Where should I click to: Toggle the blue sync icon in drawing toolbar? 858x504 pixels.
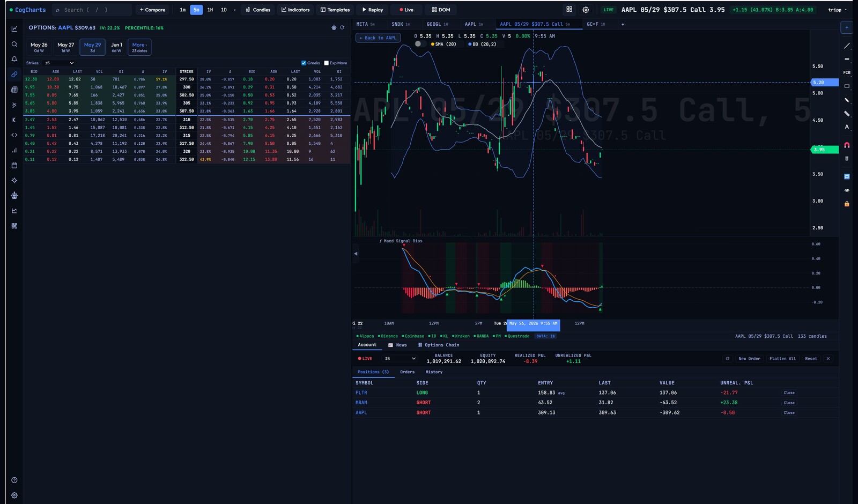coord(847,176)
